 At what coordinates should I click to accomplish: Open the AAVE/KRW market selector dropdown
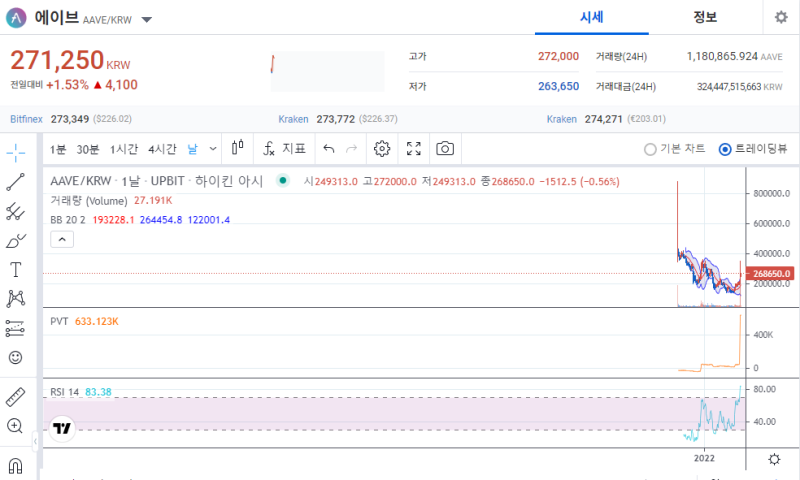[x=147, y=20]
